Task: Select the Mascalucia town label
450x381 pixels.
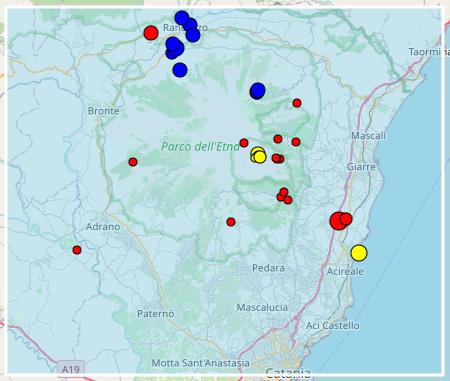Action: [262, 307]
